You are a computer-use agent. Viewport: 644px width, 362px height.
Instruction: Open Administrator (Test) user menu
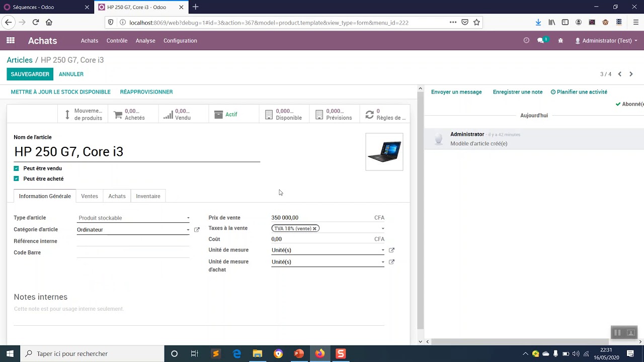point(606,41)
